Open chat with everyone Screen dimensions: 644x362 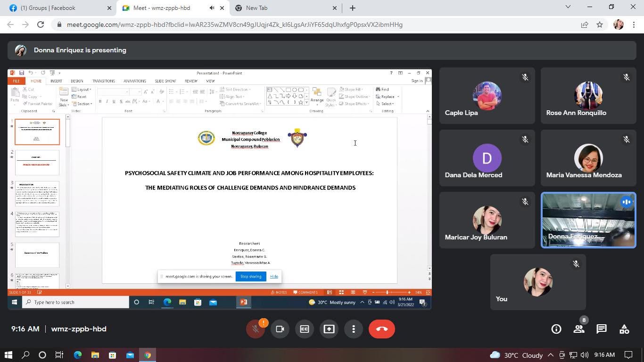[602, 329]
